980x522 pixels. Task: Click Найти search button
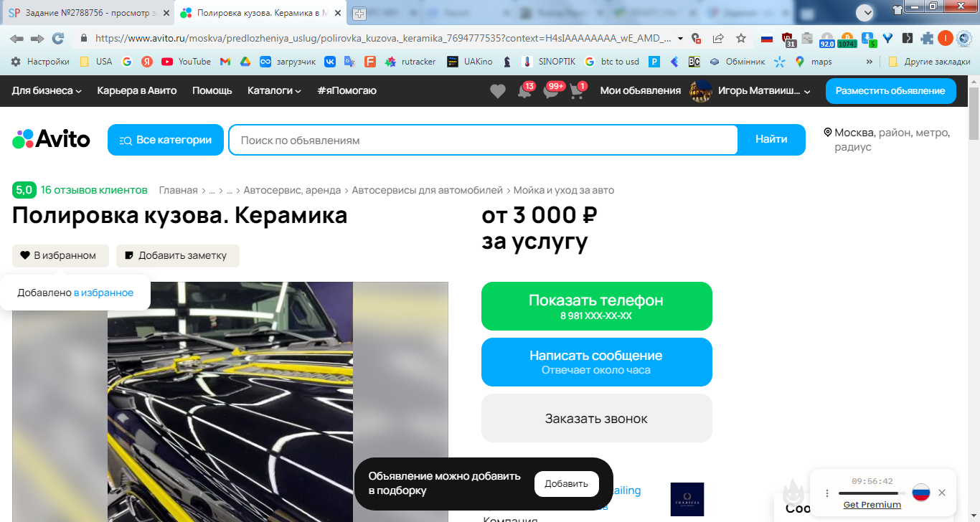click(x=771, y=140)
